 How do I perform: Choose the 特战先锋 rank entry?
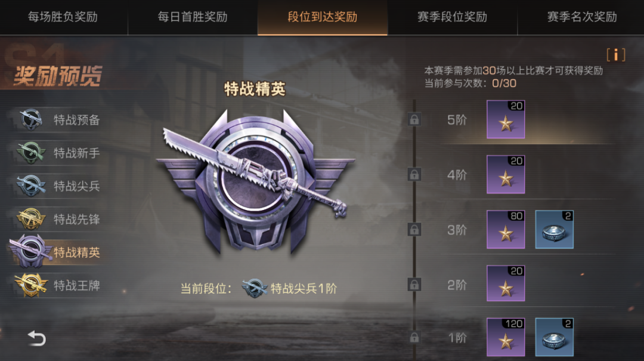click(57, 219)
